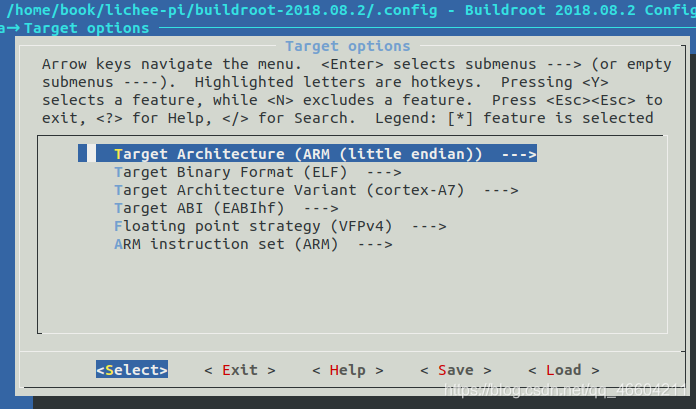This screenshot has height=409, width=696.
Task: Click the <Select> button
Action: [132, 369]
